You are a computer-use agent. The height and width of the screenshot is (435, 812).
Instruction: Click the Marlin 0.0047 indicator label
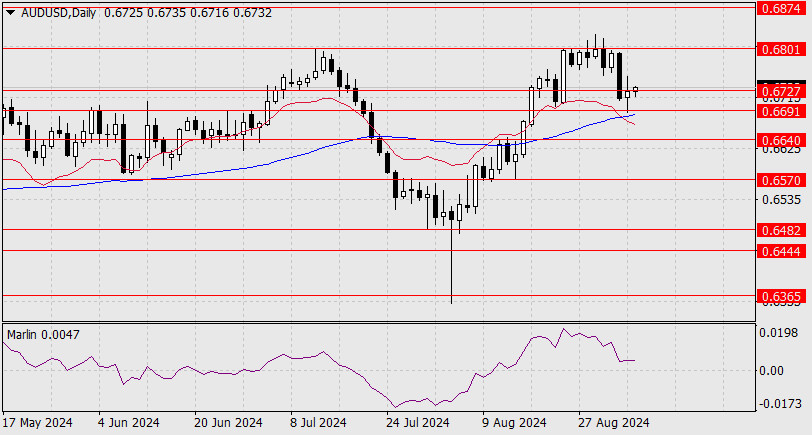tap(43, 335)
